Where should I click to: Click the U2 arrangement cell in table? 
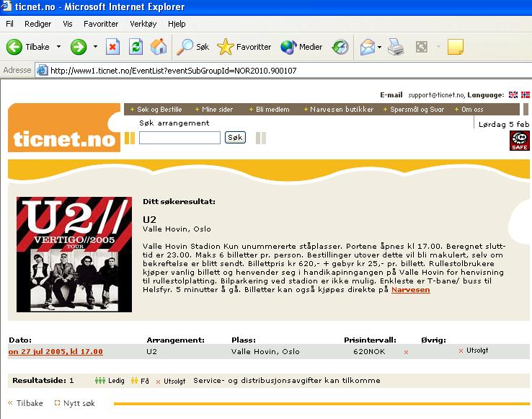[x=151, y=351]
